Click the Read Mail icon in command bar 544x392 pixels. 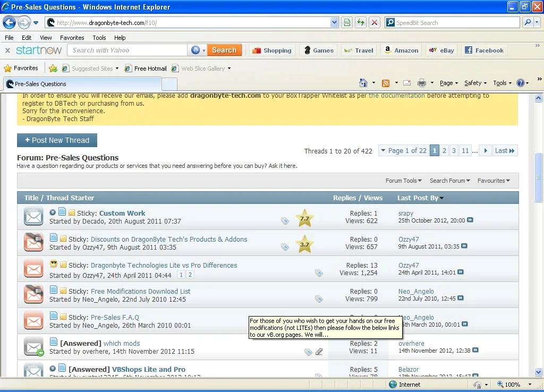click(x=407, y=83)
